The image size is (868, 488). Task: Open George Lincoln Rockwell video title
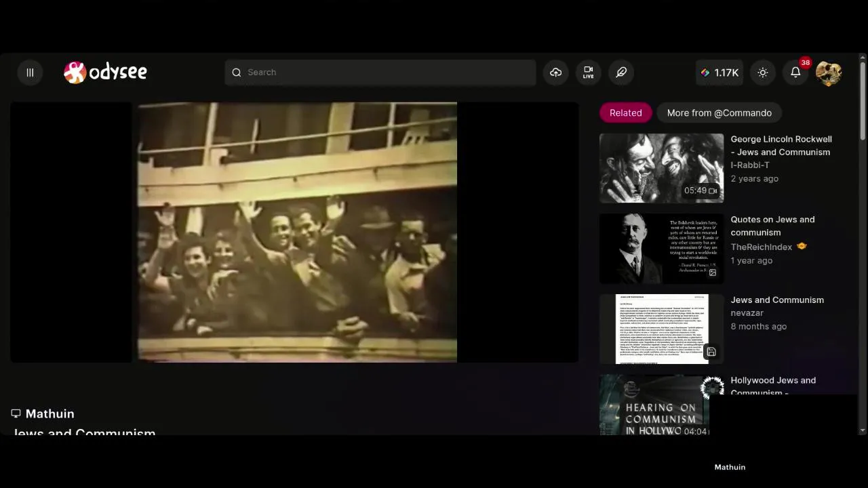pyautogui.click(x=781, y=146)
